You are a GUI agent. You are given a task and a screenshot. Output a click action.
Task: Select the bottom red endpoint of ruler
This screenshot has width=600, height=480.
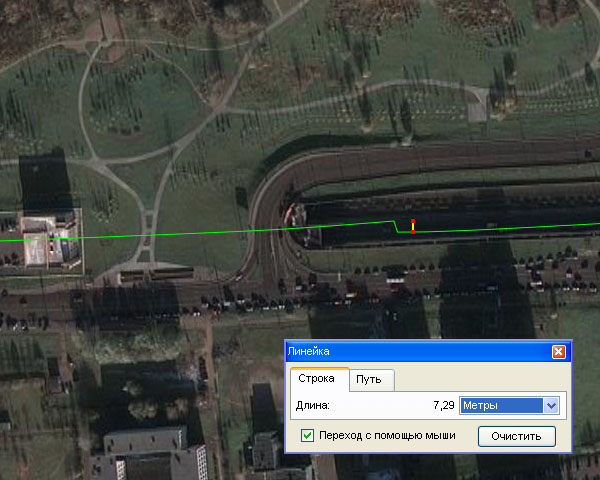pyautogui.click(x=412, y=233)
